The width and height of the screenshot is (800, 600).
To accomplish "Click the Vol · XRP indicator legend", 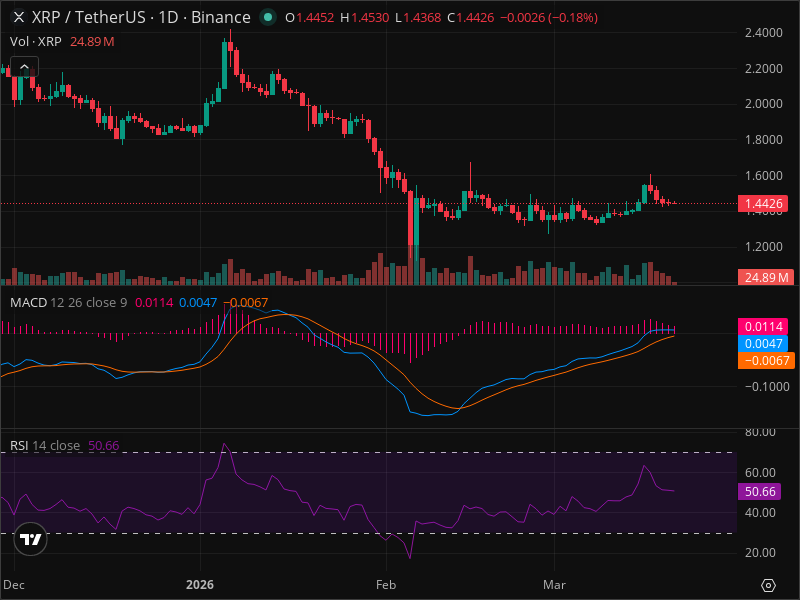I will [x=36, y=42].
